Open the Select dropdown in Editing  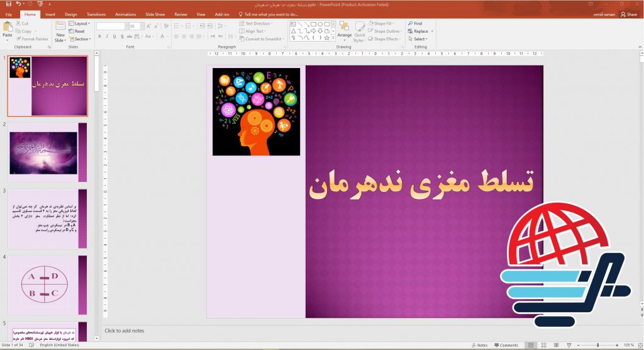pos(418,39)
